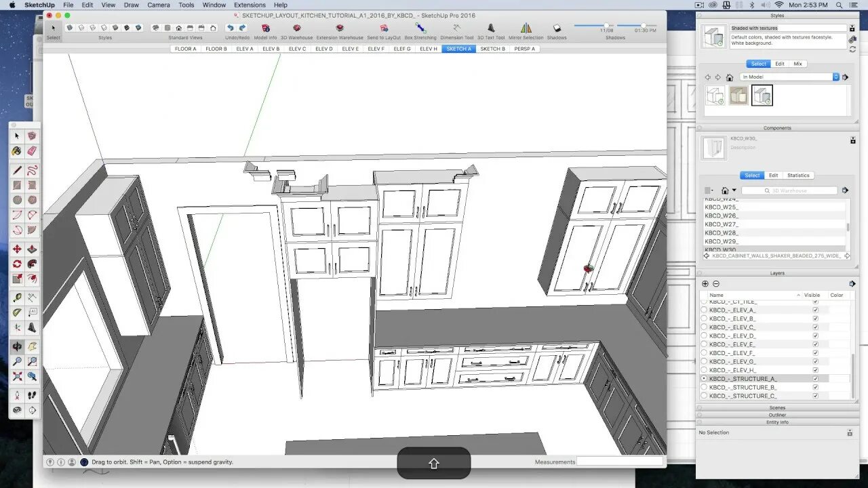Select Paint Bucket tool in left palette
The height and width of the screenshot is (488, 868).
pyautogui.click(x=17, y=151)
